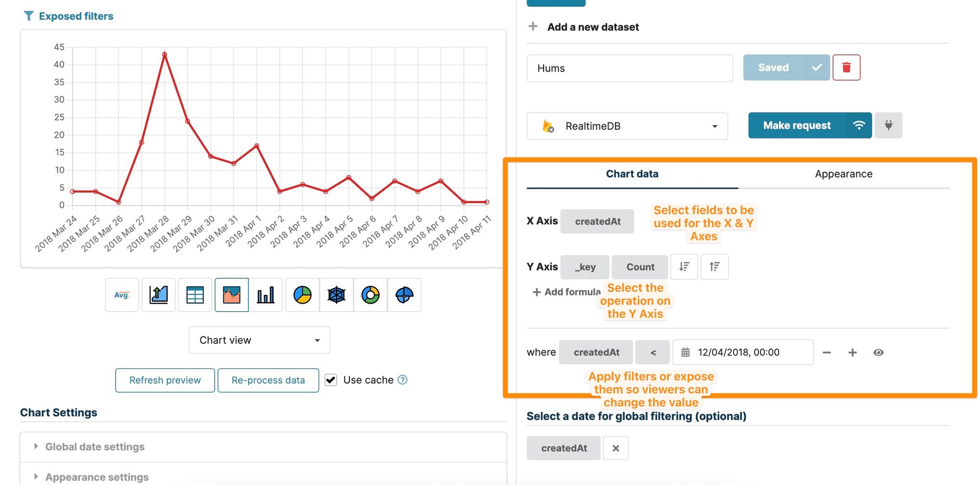Screen dimensions: 980x485
Task: Switch to the Appearance tab
Action: click(843, 174)
